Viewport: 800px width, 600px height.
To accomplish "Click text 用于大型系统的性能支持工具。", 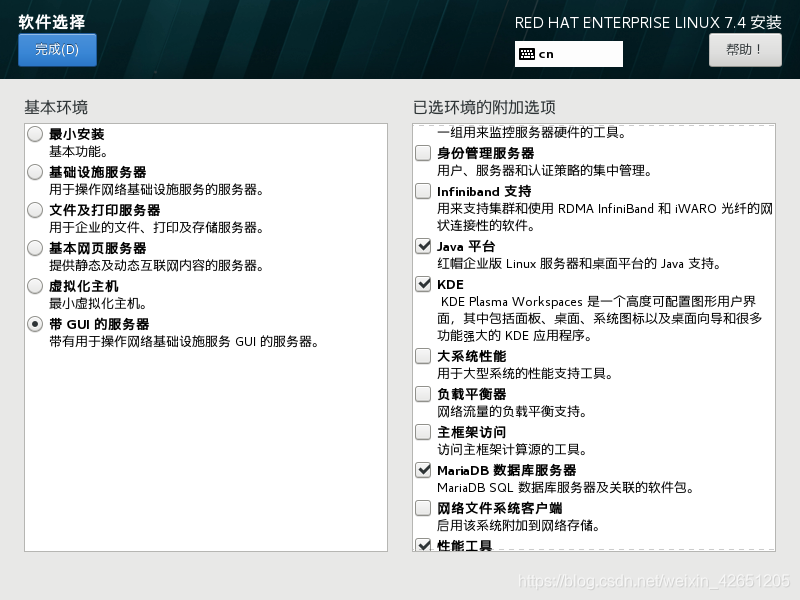I will click(525, 373).
